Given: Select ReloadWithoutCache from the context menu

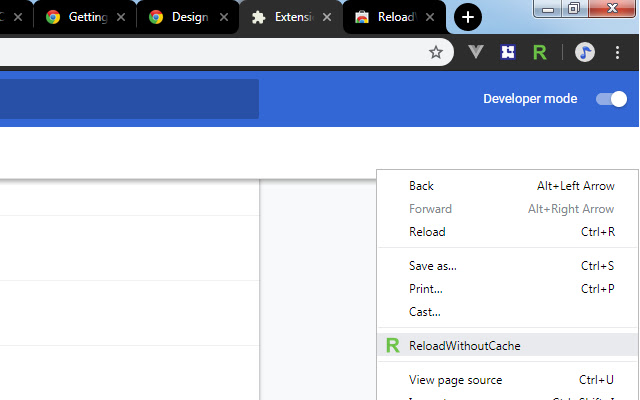Looking at the screenshot, I should 464,346.
